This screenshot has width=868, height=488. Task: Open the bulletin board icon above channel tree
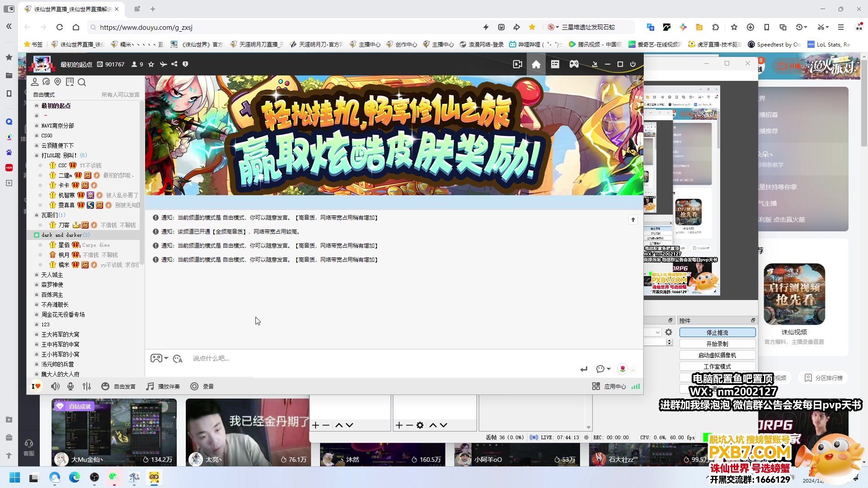(x=70, y=82)
